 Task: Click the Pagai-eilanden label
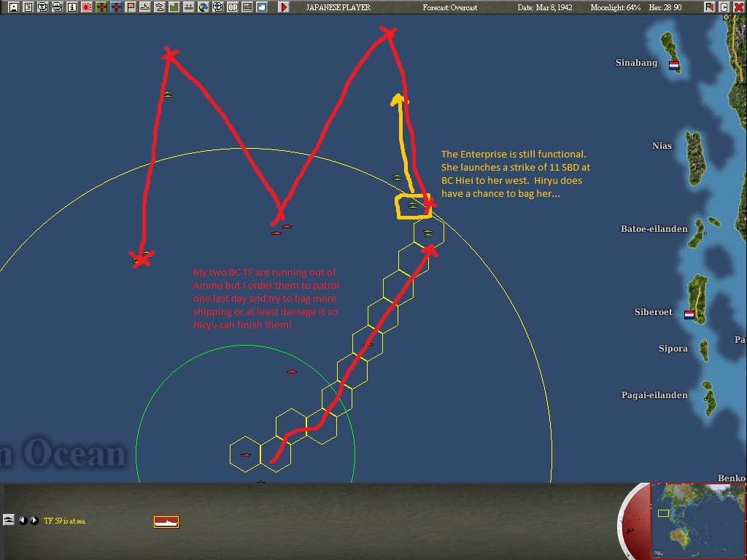[654, 395]
